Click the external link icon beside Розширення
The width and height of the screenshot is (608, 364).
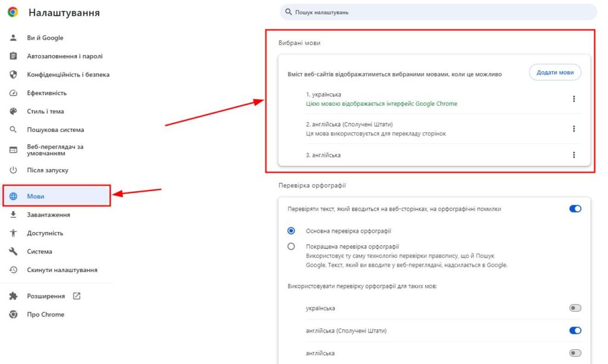(x=77, y=296)
